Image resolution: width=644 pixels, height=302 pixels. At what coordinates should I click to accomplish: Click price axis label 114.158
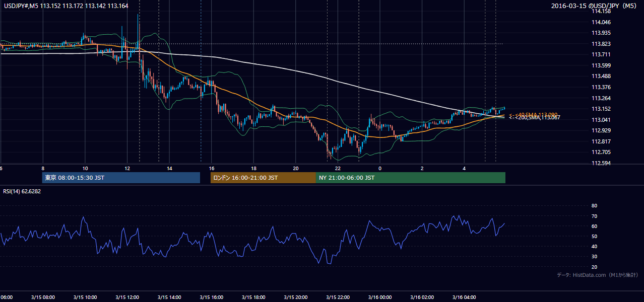click(601, 11)
